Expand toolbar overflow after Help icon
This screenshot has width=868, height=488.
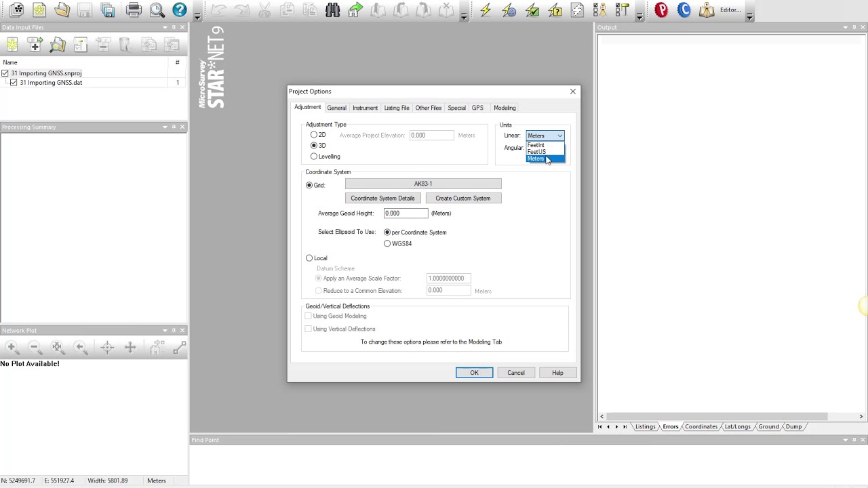(x=197, y=15)
